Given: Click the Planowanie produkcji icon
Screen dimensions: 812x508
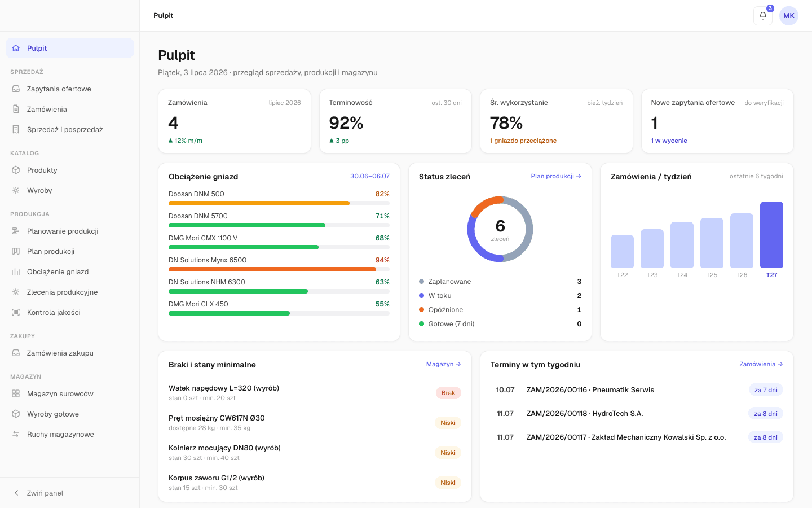Looking at the screenshot, I should pos(16,231).
